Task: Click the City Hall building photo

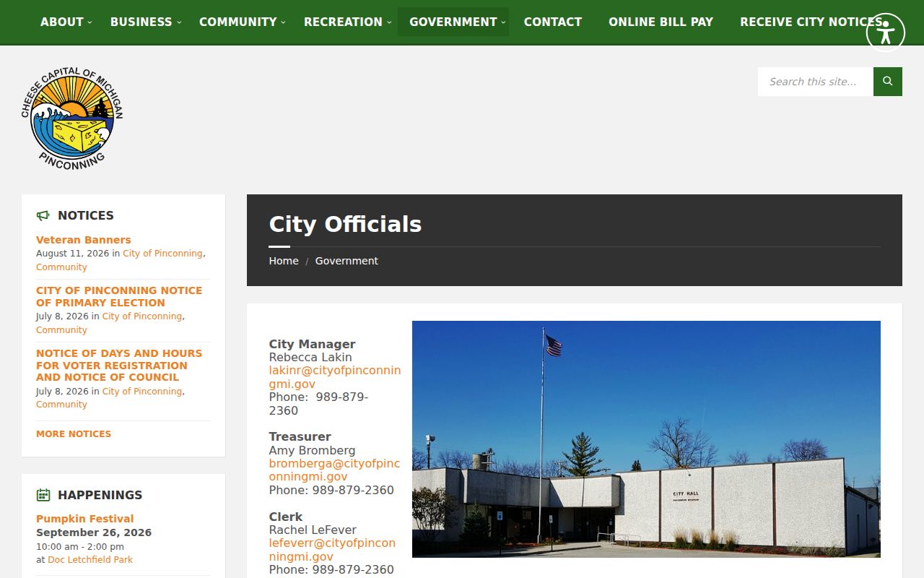Action: tap(646, 439)
